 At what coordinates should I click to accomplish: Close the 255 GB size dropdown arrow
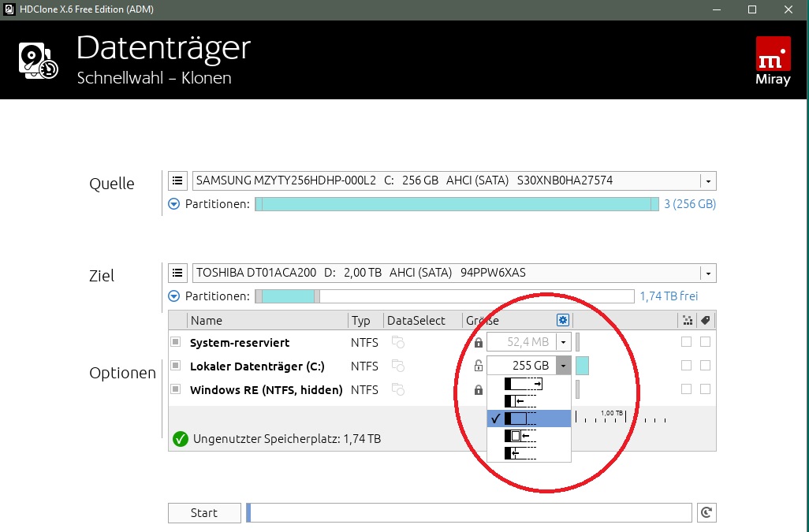point(564,366)
